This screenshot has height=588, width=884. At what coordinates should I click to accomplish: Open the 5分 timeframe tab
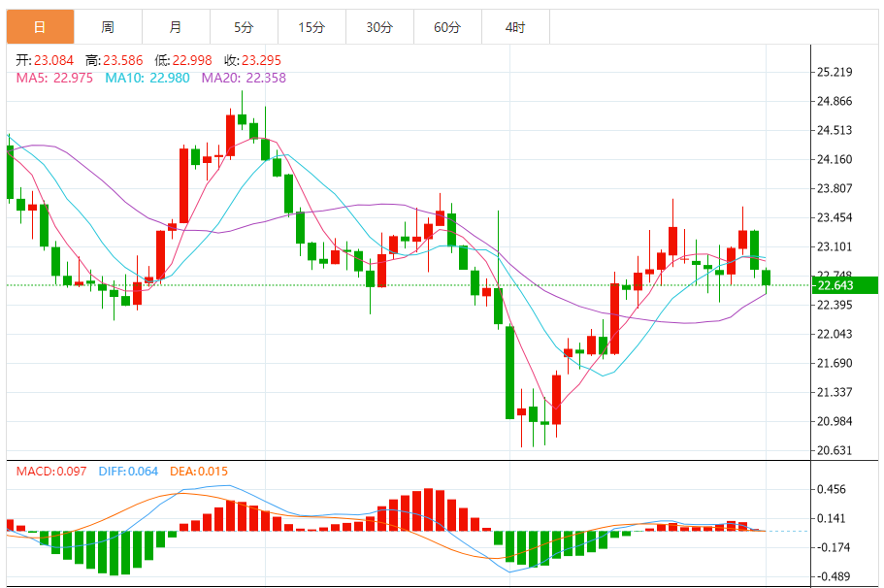pyautogui.click(x=244, y=26)
